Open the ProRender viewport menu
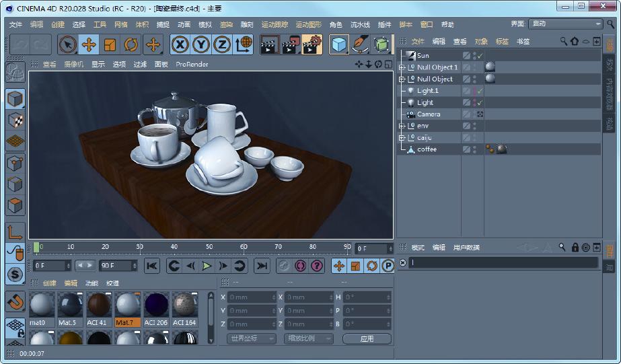 (x=192, y=65)
